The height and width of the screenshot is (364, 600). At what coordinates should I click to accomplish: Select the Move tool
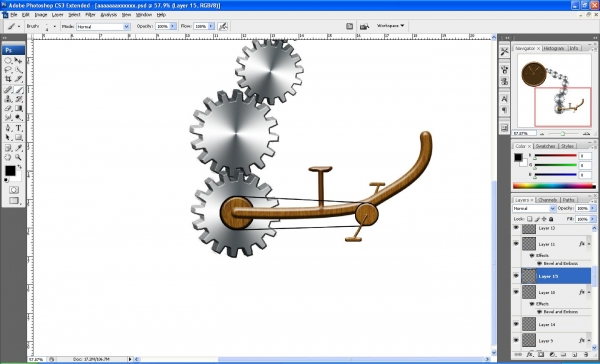[x=19, y=60]
